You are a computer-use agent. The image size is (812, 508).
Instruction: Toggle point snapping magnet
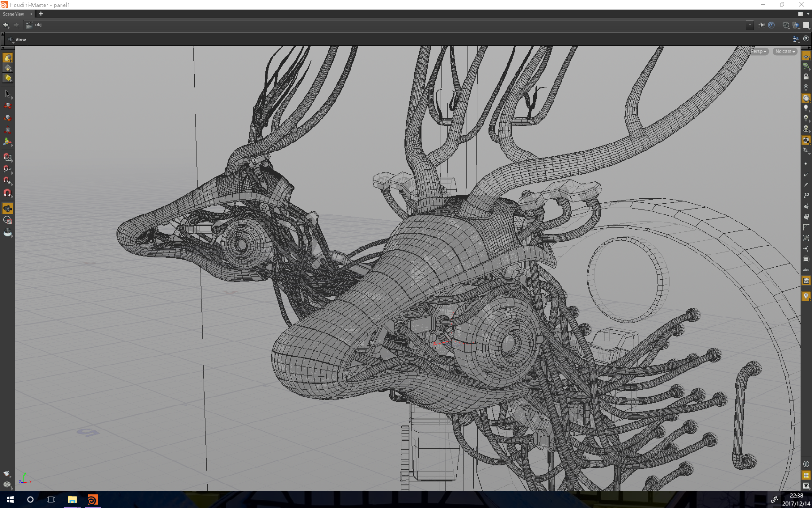coord(8,181)
